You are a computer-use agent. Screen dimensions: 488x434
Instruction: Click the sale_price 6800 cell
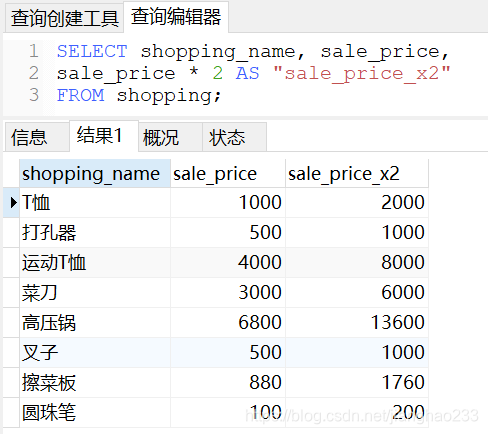click(x=228, y=322)
